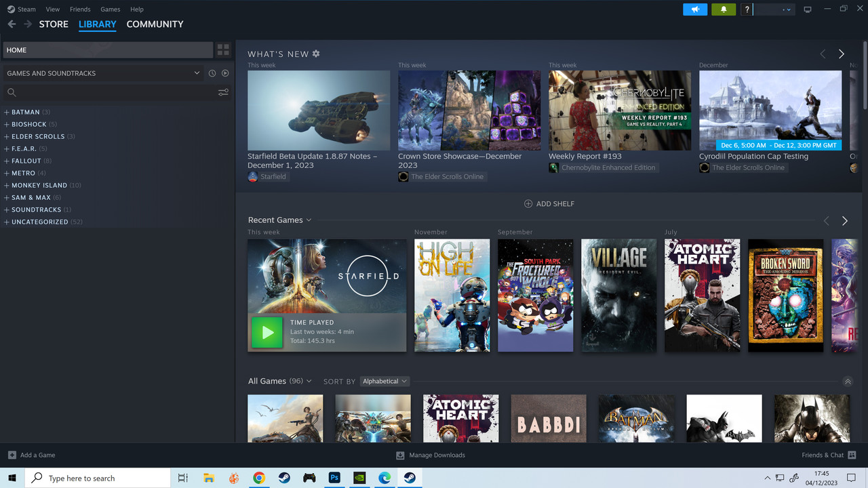Viewport: 868px width, 488px height.
Task: Open advanced library filter sliders
Action: click(223, 92)
